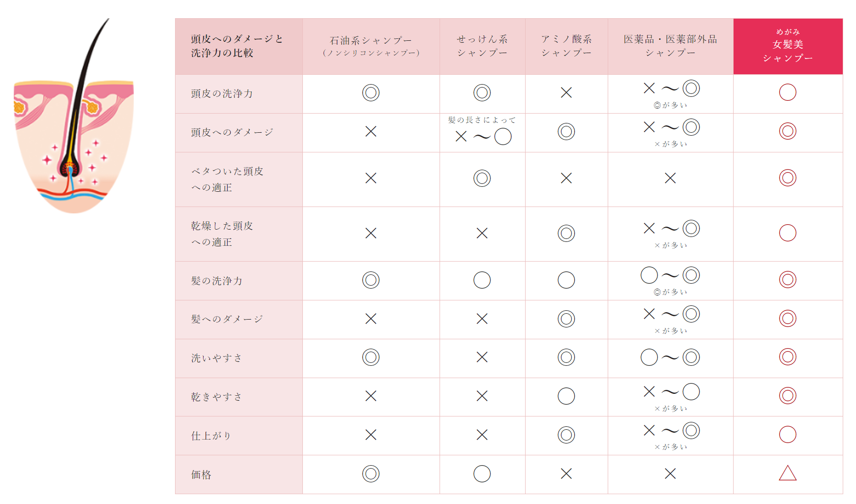Click the 石油系シャンプー cross in 仕上がり row
Image resolution: width=856 pixels, height=504 pixels.
(371, 435)
